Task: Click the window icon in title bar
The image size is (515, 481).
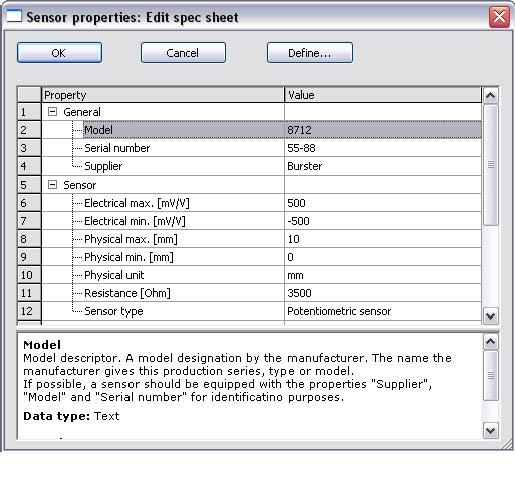Action: (14, 16)
